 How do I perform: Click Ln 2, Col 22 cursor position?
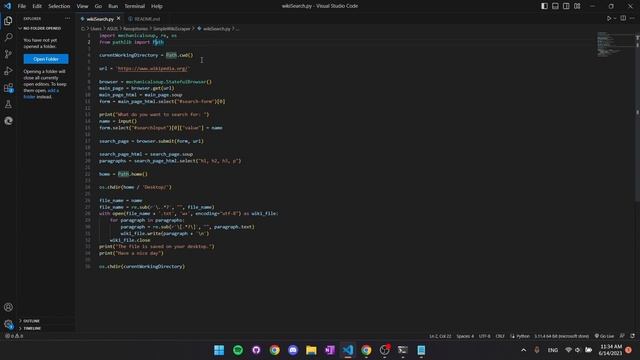click(440, 336)
